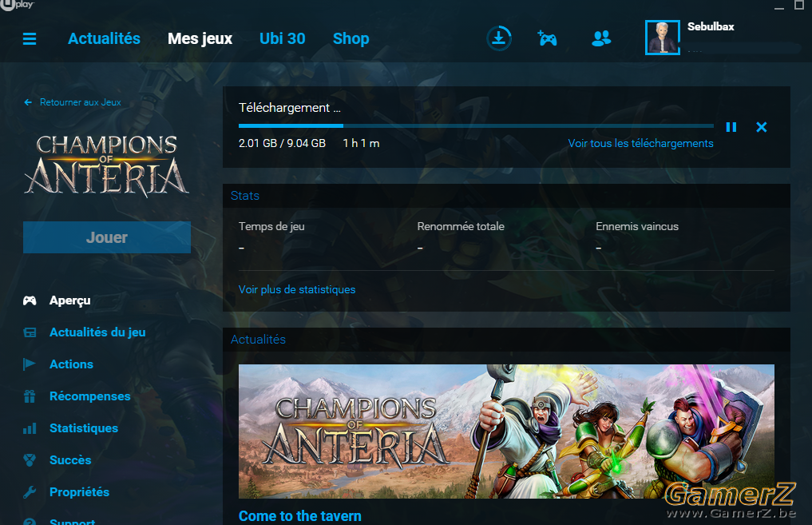Open Récompenses in the sidebar
Screen dimensions: 812x525
(90, 396)
